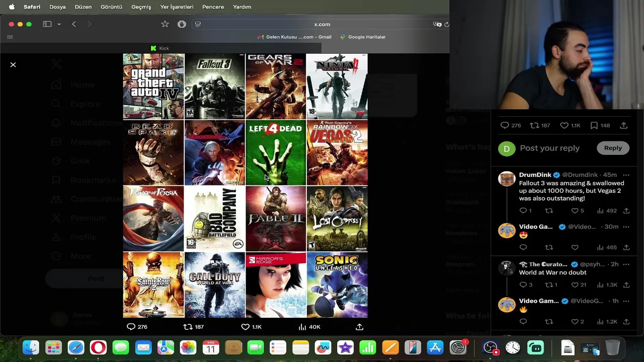644x362 pixels.
Task: Click the Left 4 Dead cover
Action: (276, 153)
